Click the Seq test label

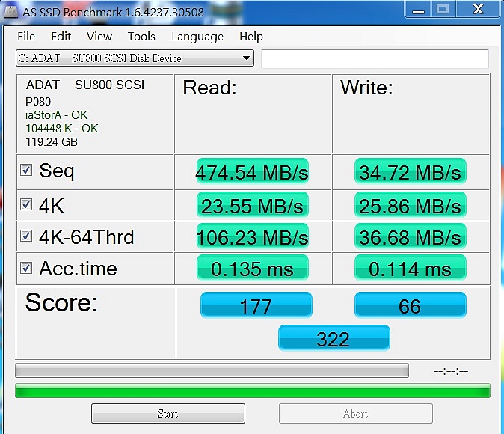coord(57,171)
